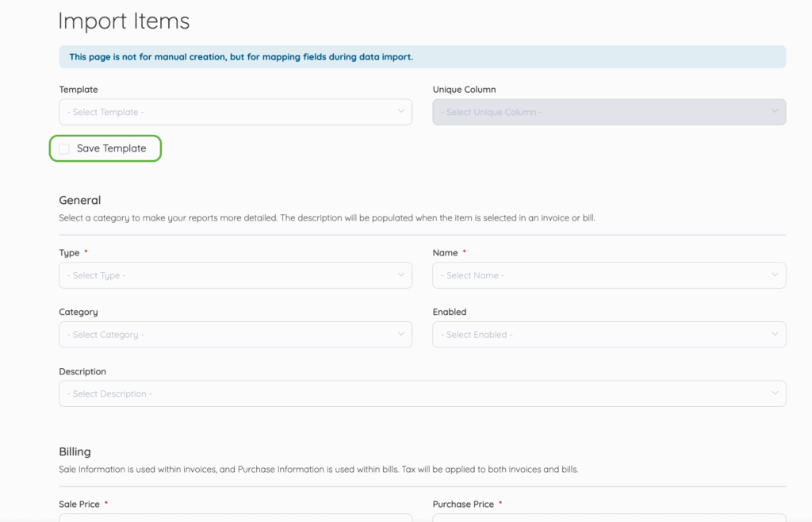Click the chevron arrow of Name field
This screenshot has height=522, width=812.
(x=775, y=275)
